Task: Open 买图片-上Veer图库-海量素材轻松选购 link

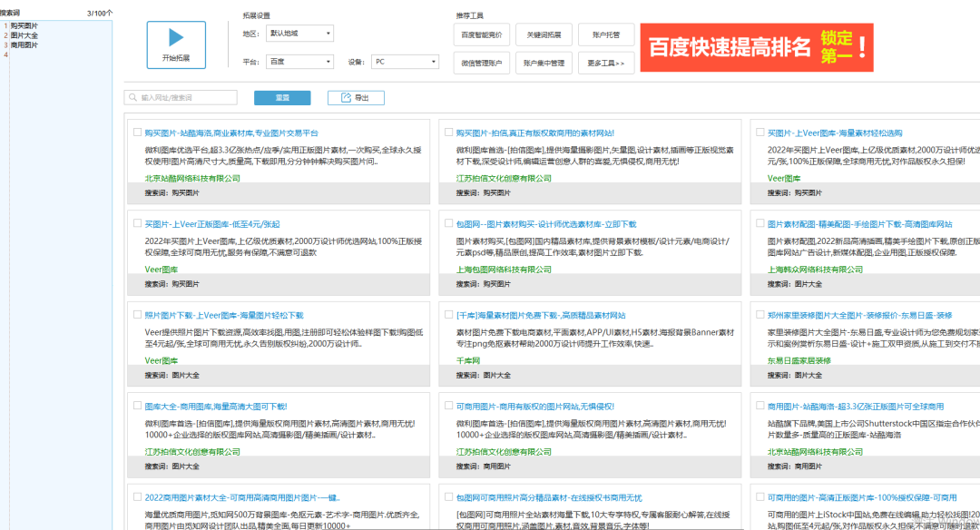Action: coord(835,133)
